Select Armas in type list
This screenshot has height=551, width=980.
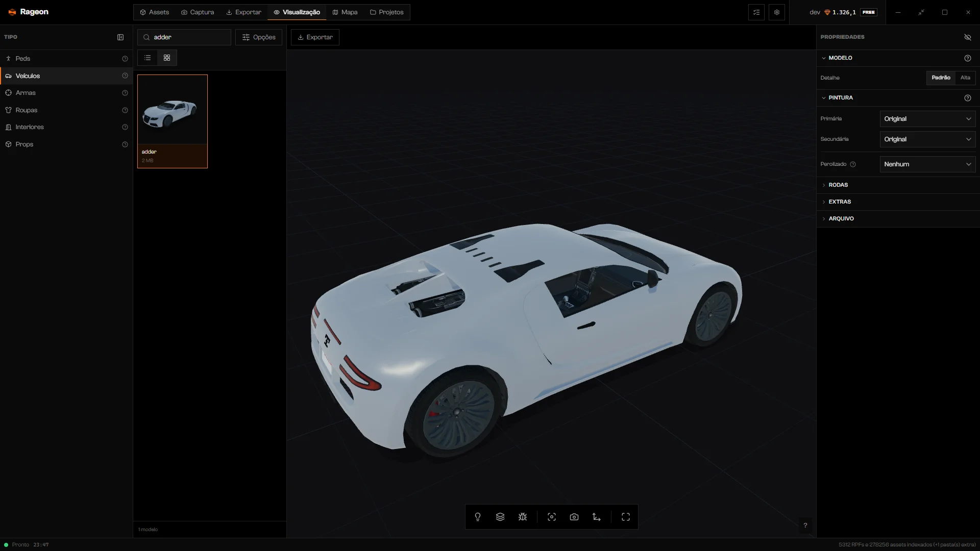point(66,93)
